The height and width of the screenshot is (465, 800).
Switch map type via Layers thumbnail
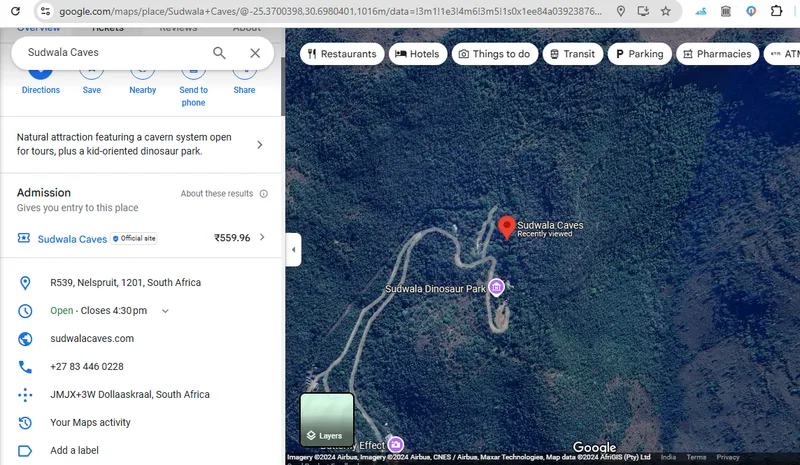coord(327,420)
